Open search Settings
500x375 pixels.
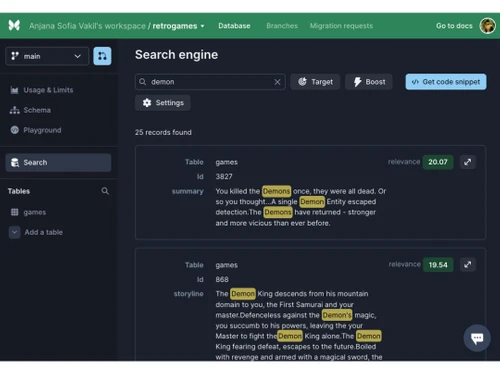(163, 103)
